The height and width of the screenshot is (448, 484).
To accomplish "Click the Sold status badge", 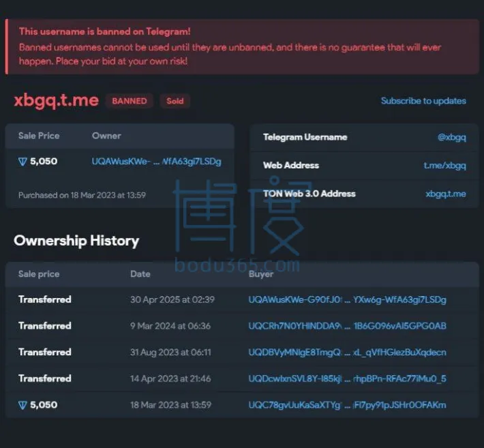I will click(x=175, y=101).
